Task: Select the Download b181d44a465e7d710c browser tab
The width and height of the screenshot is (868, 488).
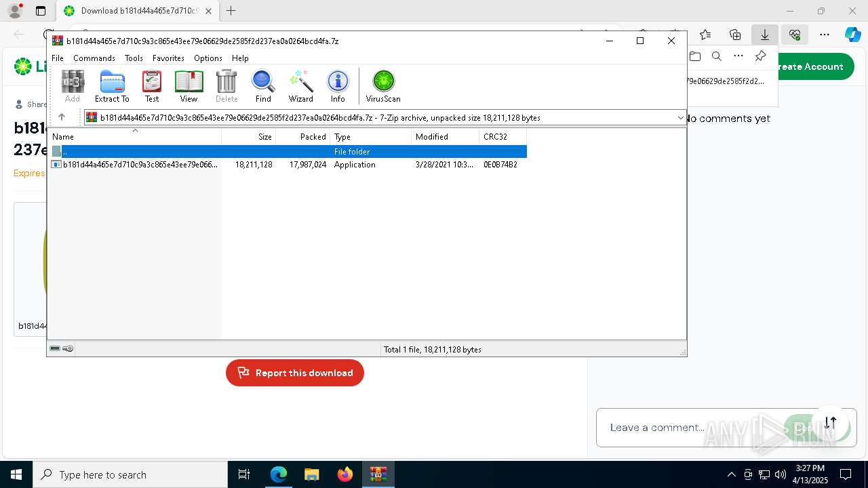Action: pos(138,11)
